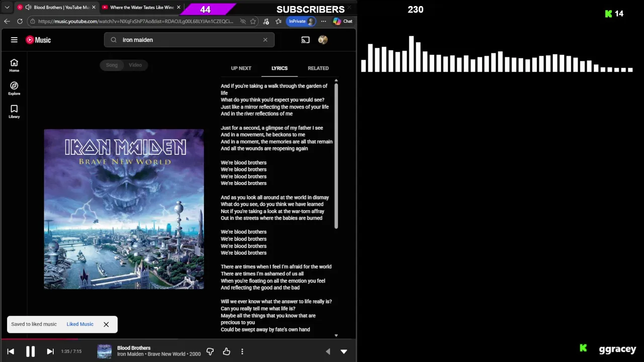Viewport: 644px width, 362px height.
Task: Click the Blood Brothers mini thumbnail in player bar
Action: (x=104, y=351)
